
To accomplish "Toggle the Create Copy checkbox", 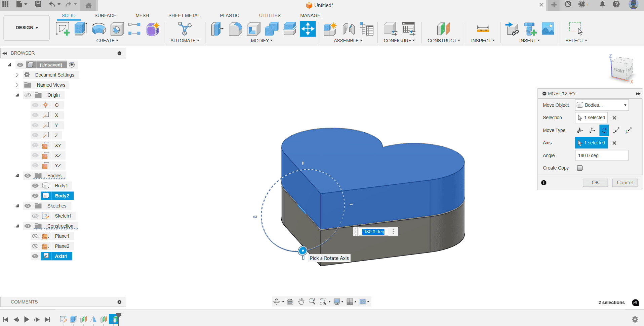I will pyautogui.click(x=580, y=168).
